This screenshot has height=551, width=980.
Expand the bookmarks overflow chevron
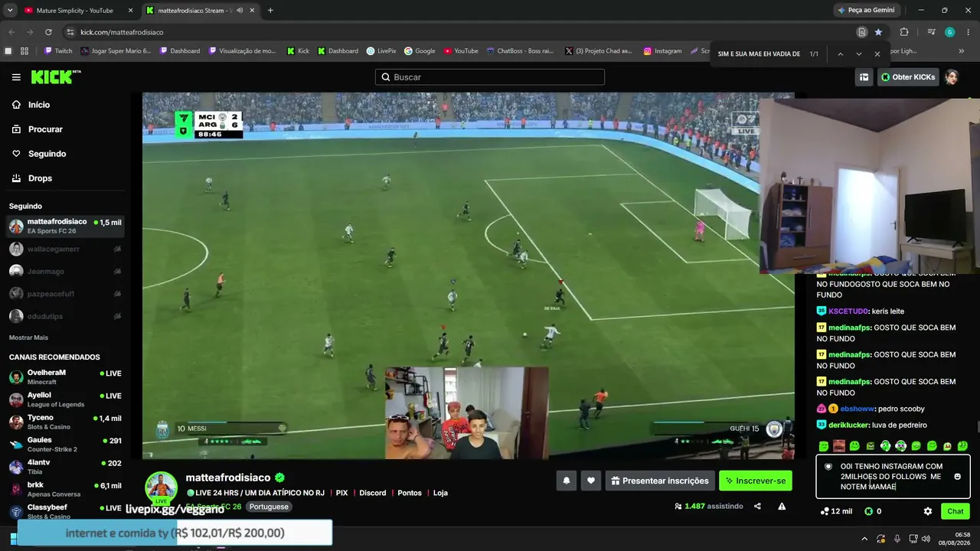[962, 51]
